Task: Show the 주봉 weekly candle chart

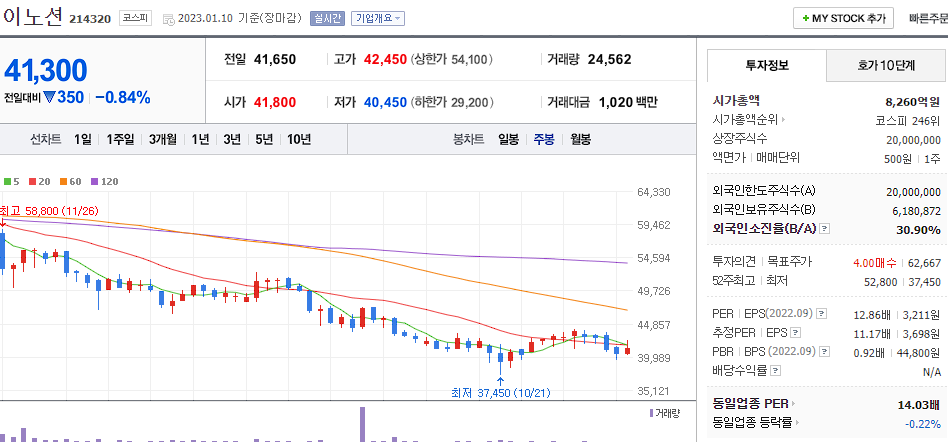Action: [x=544, y=140]
